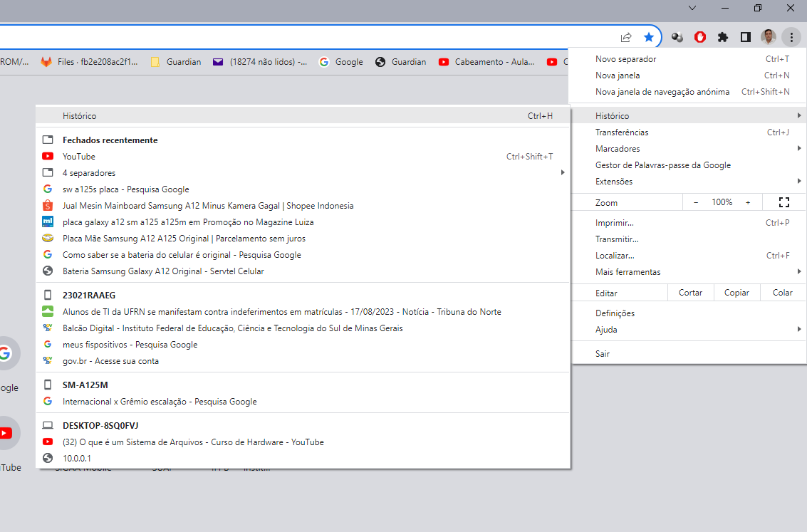
Task: Click the Copiar button
Action: tap(736, 293)
